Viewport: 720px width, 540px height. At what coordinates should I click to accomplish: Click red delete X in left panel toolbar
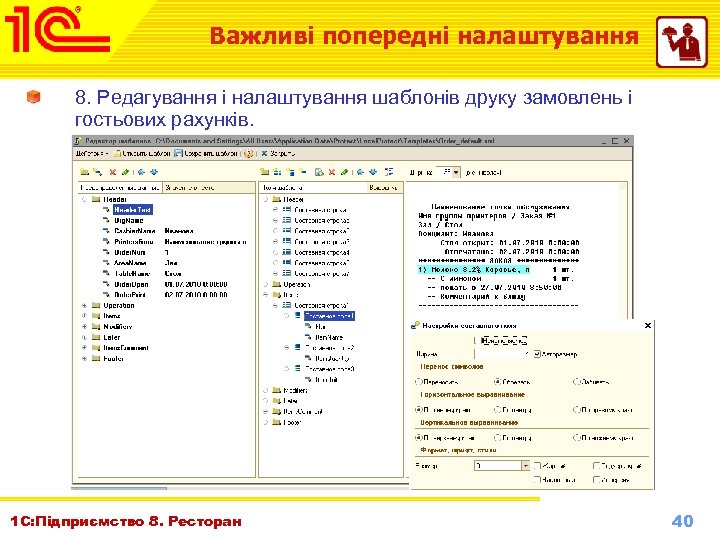[112, 172]
